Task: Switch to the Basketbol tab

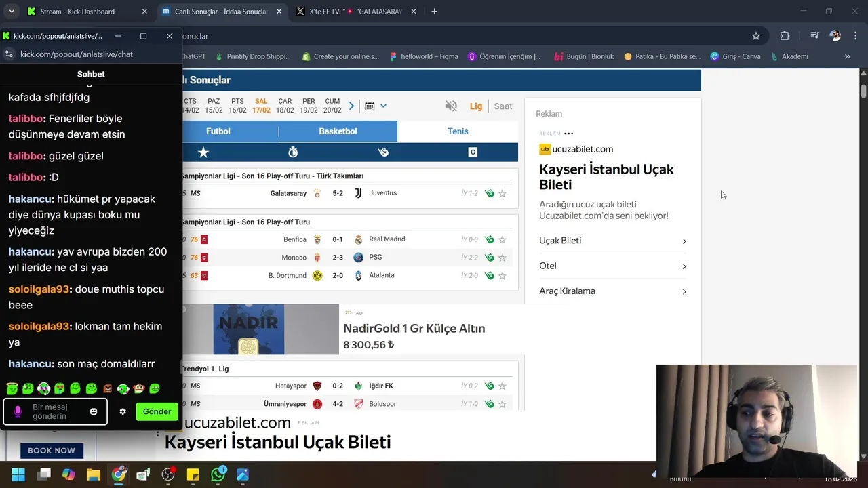Action: (338, 131)
